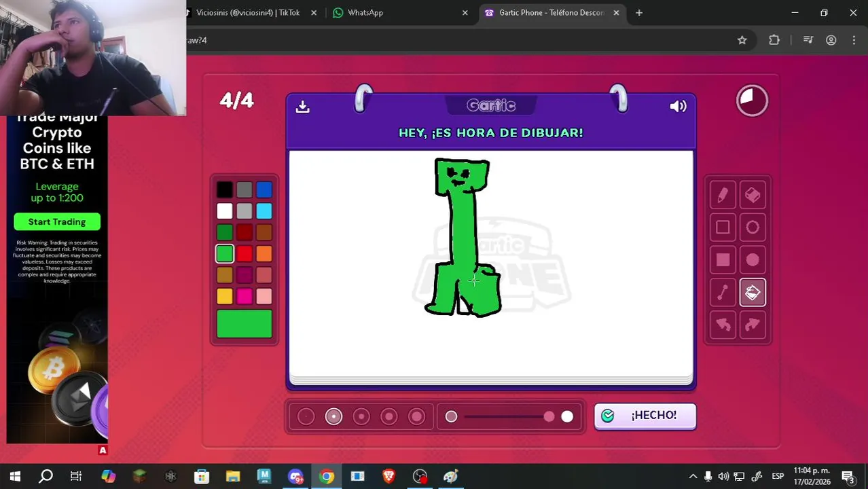
Task: Click the Start Trading ad button
Action: [x=57, y=222]
